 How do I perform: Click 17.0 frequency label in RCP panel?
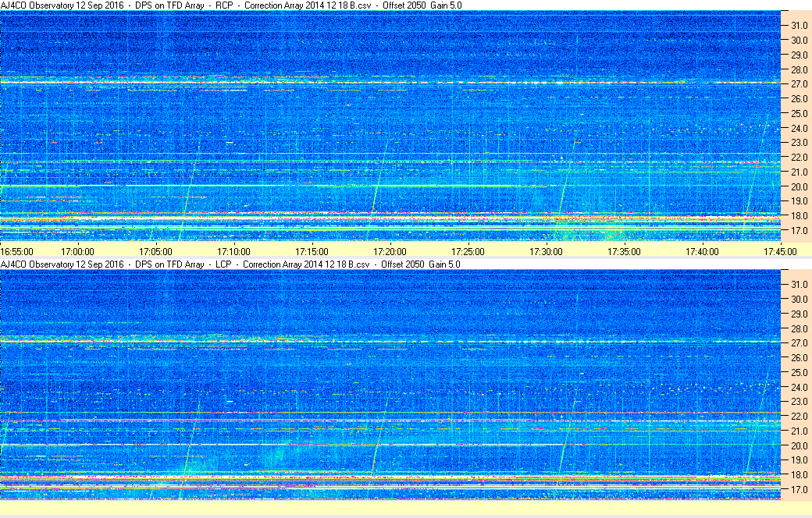[x=800, y=231]
